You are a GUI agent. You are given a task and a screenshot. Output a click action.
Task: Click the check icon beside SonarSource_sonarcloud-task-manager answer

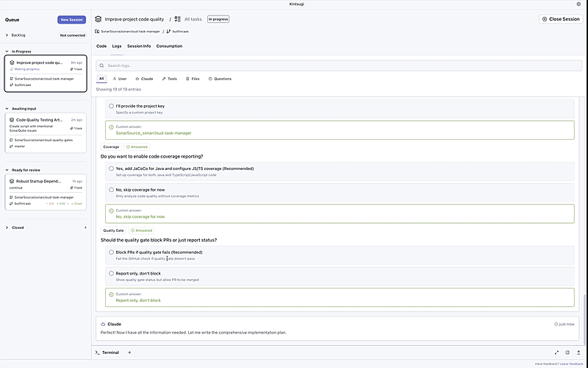pos(111,127)
